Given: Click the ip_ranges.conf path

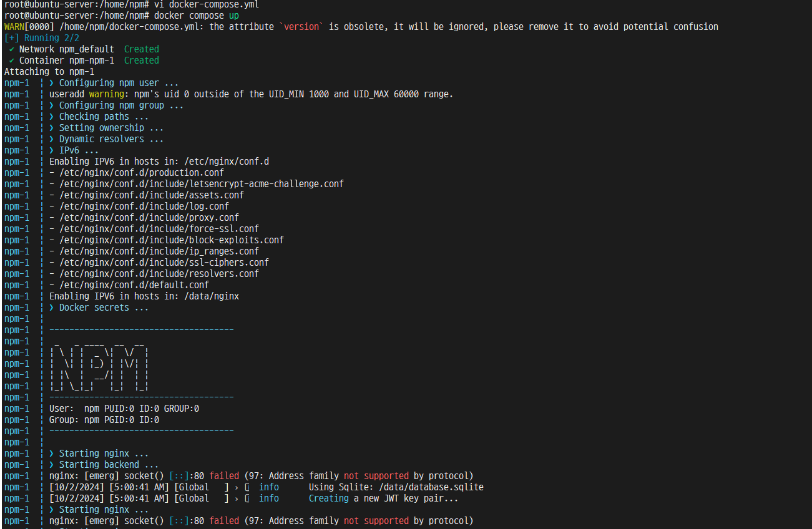Looking at the screenshot, I should [x=159, y=251].
